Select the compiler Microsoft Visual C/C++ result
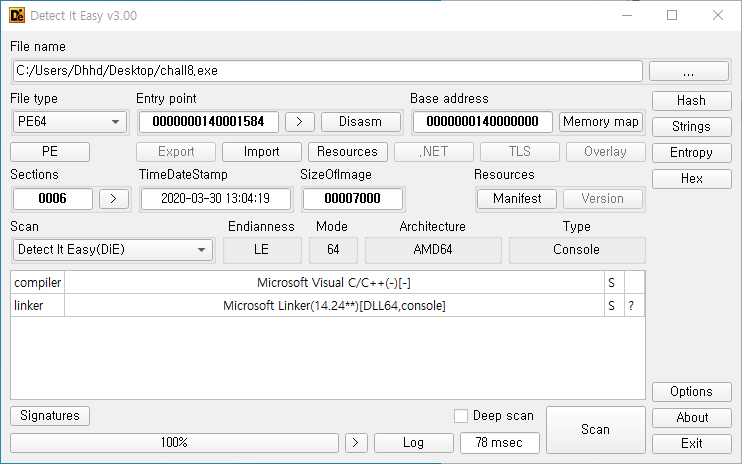742x464 pixels. 334,283
